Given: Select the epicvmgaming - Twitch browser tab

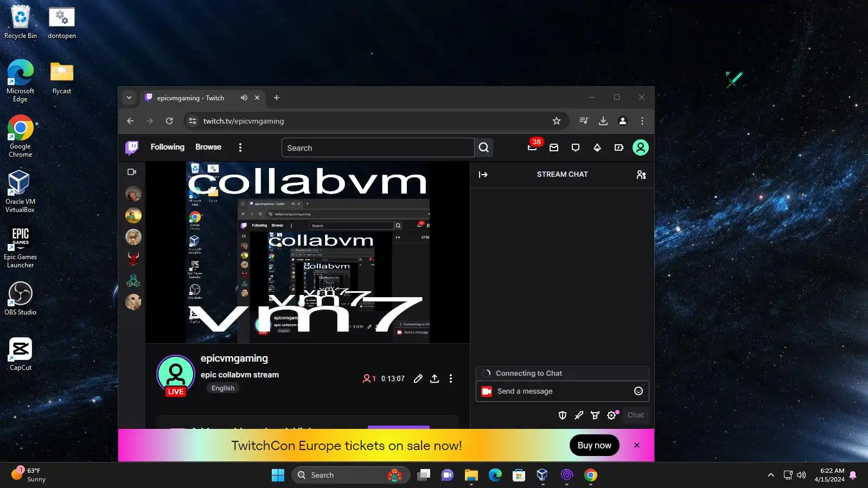Looking at the screenshot, I should pyautogui.click(x=203, y=98).
